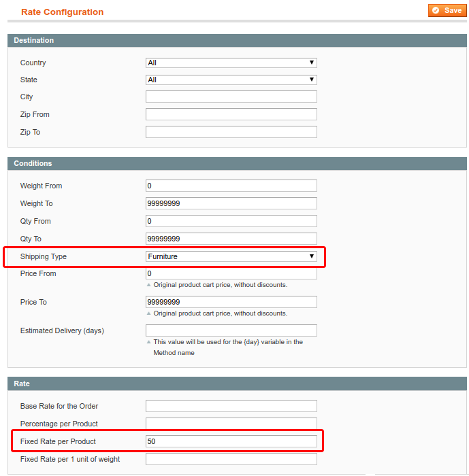Image resolution: width=469 pixels, height=476 pixels.
Task: Click the Fixed Rate per Product field
Action: point(231,441)
